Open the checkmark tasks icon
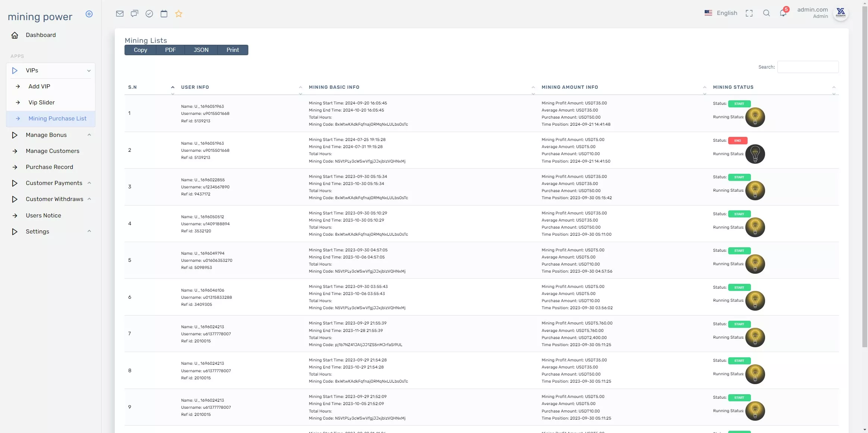Viewport: 868px width, 433px height. [x=149, y=14]
